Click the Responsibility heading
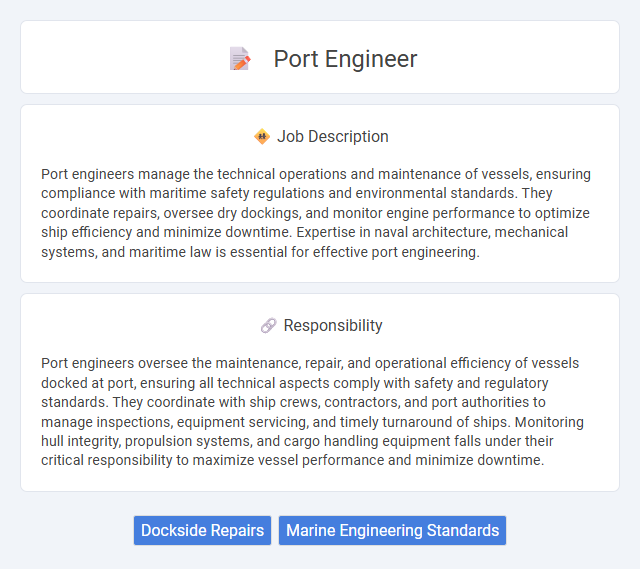Image resolution: width=640 pixels, height=569 pixels. (x=333, y=326)
